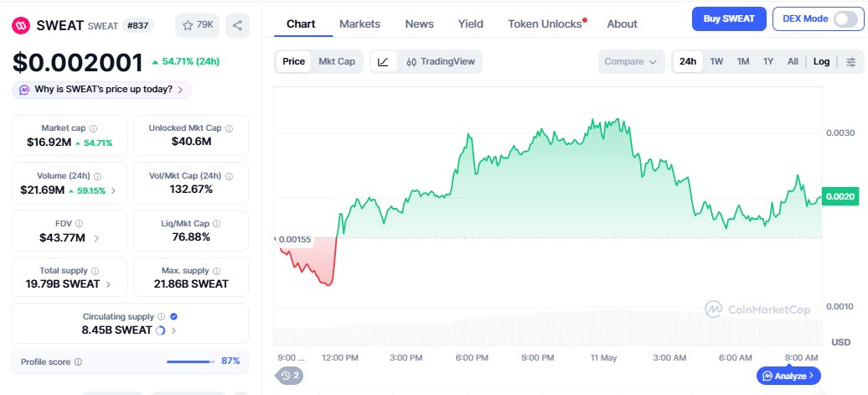The image size is (868, 395).
Task: Select All time range
Action: 793,61
